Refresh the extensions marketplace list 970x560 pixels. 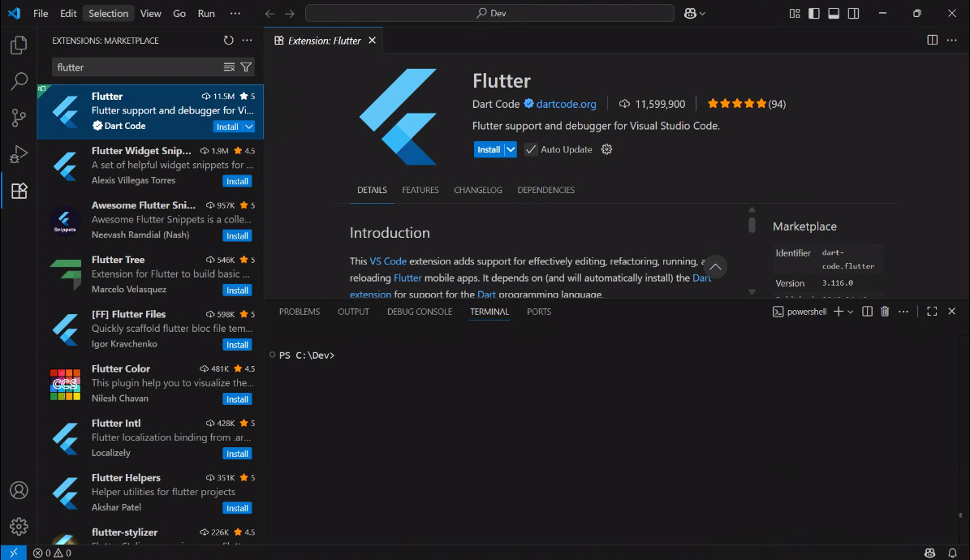click(229, 41)
